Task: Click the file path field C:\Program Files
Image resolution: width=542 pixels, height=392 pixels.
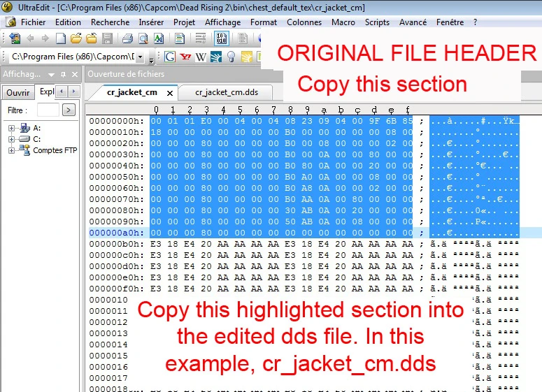Action: [73, 57]
